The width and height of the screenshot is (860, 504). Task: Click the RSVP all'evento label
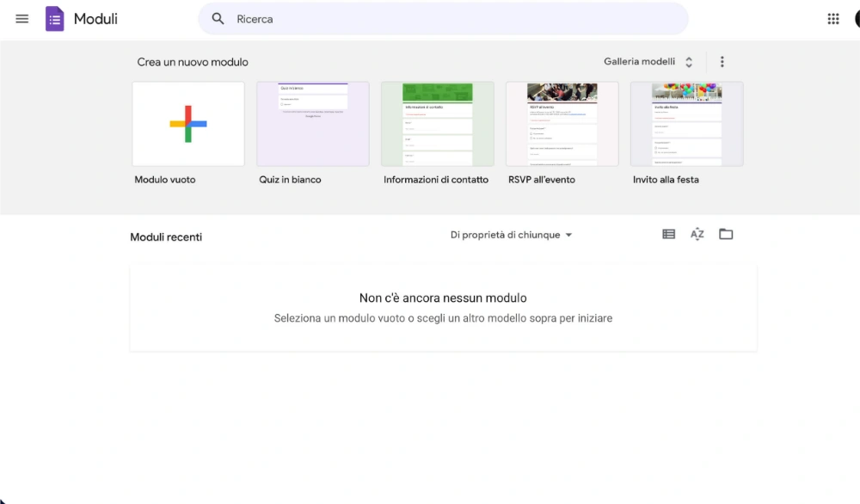coord(542,180)
